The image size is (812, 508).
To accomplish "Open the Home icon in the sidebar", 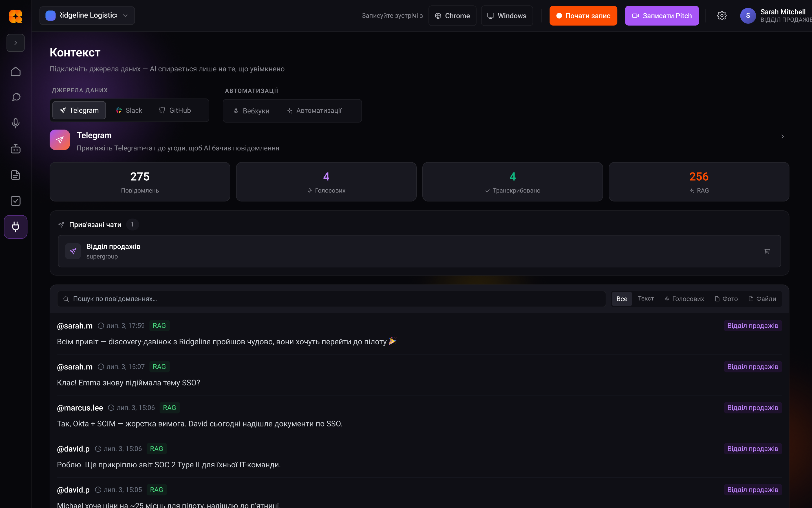I will (x=16, y=71).
